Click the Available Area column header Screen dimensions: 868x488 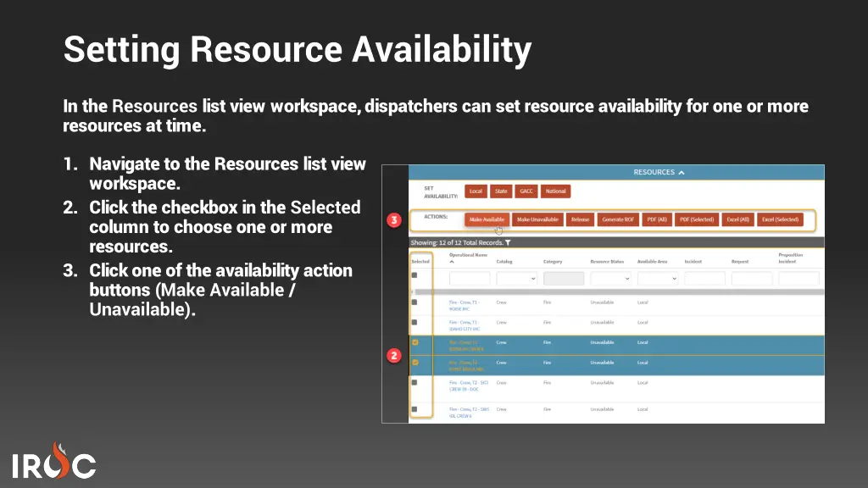pos(652,261)
